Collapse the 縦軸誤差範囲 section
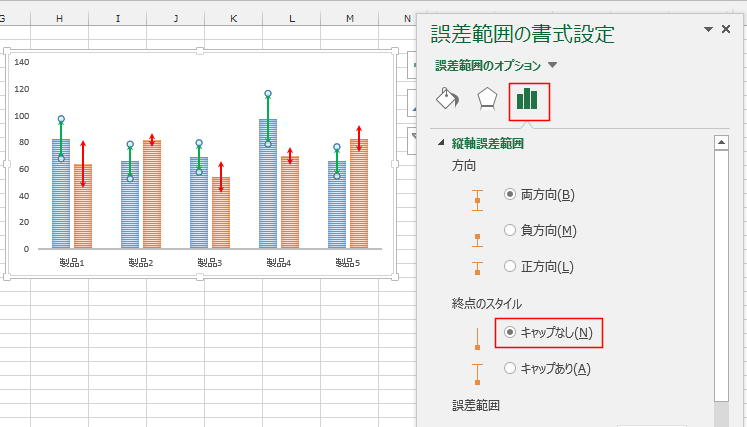The height and width of the screenshot is (427, 747). click(x=442, y=144)
